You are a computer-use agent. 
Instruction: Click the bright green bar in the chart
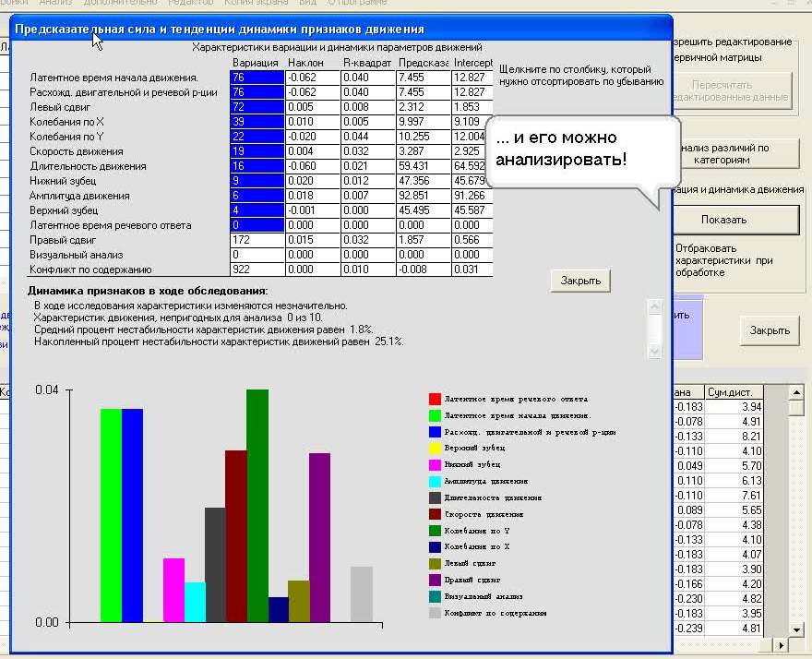(x=111, y=516)
